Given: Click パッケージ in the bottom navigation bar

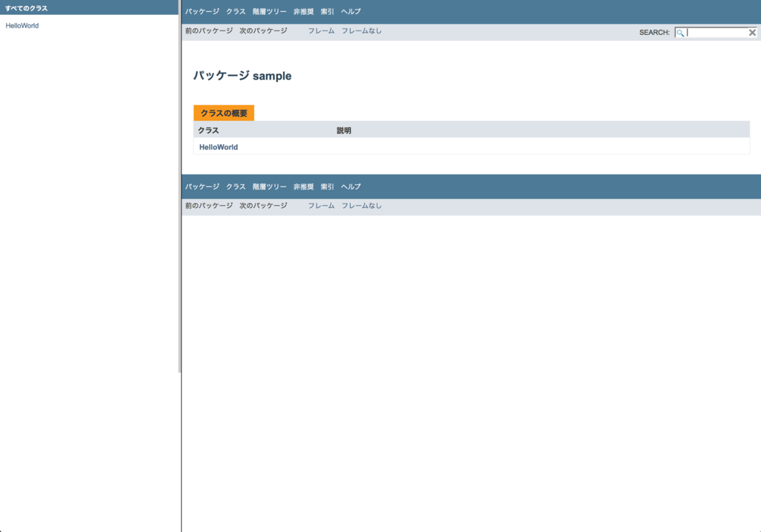Looking at the screenshot, I should point(202,187).
